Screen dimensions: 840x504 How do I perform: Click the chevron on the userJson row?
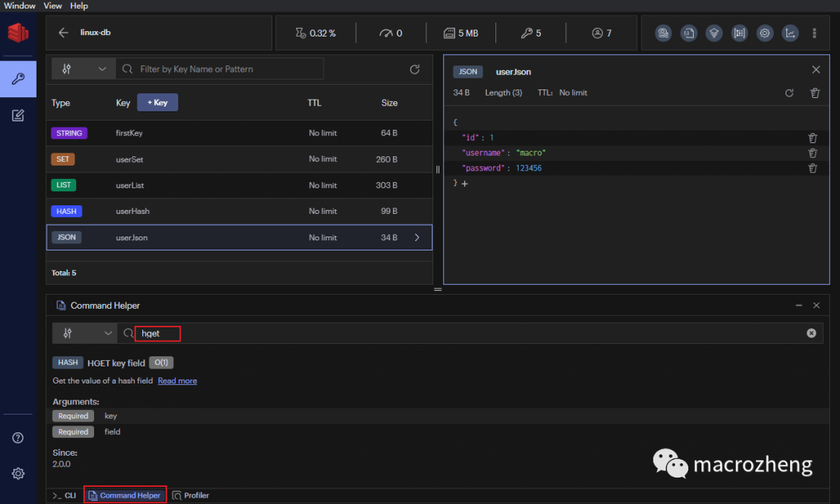(417, 237)
